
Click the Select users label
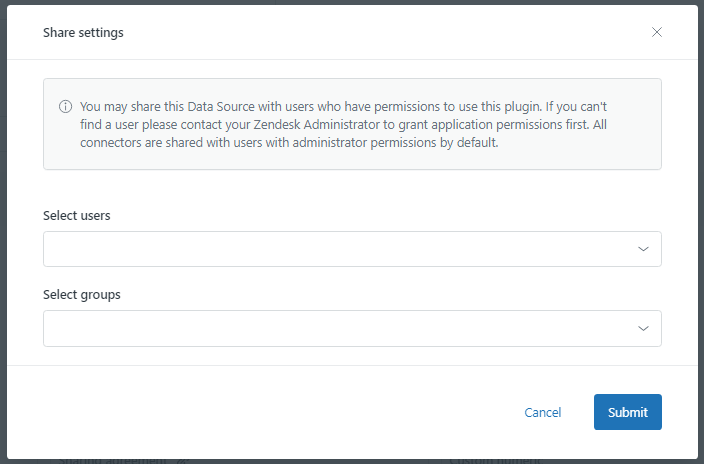click(77, 215)
